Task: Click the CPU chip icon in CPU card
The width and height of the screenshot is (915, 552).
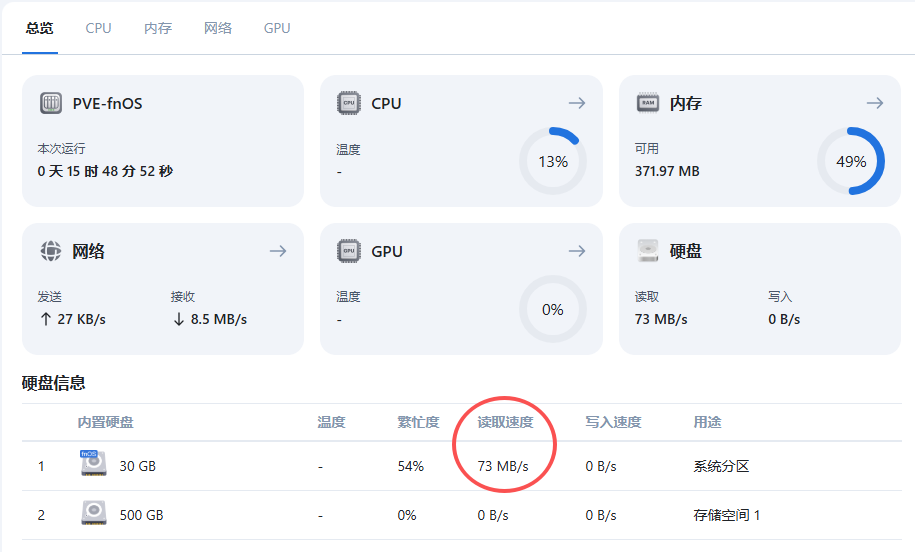Action: click(349, 103)
